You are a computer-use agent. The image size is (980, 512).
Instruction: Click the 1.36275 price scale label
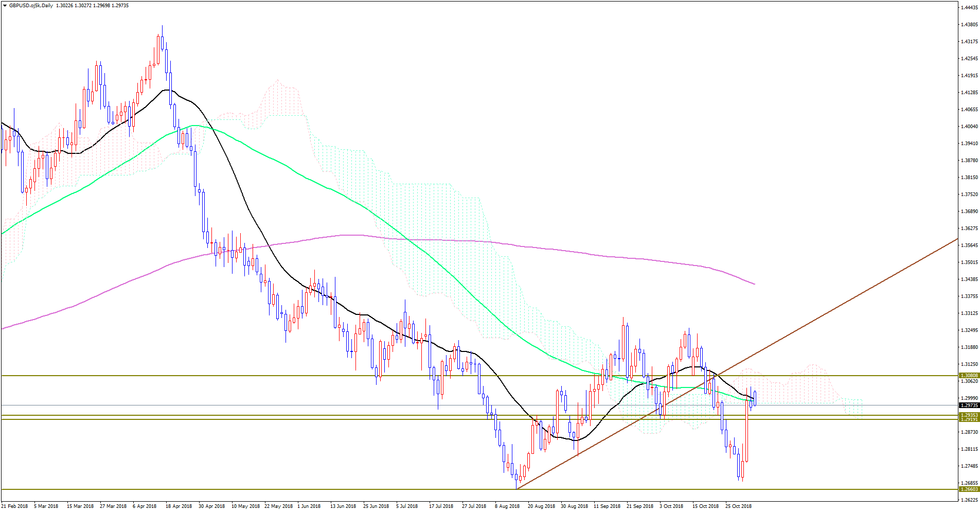pyautogui.click(x=970, y=228)
